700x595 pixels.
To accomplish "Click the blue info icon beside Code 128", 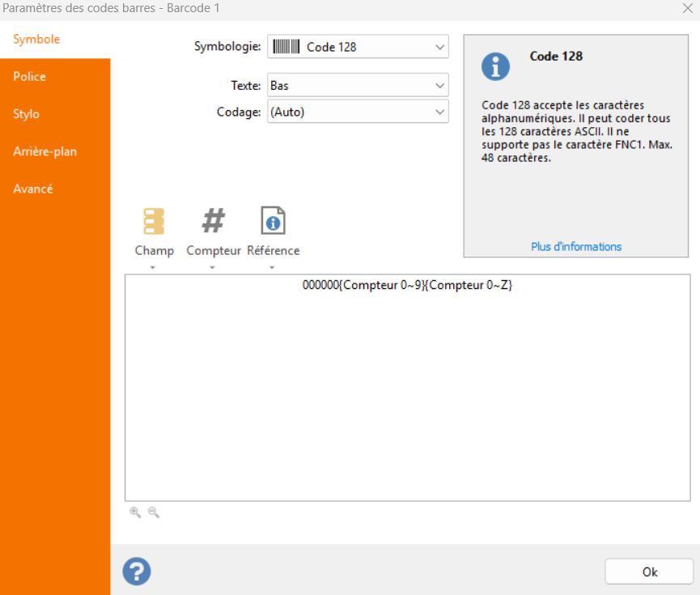I will pyautogui.click(x=495, y=66).
